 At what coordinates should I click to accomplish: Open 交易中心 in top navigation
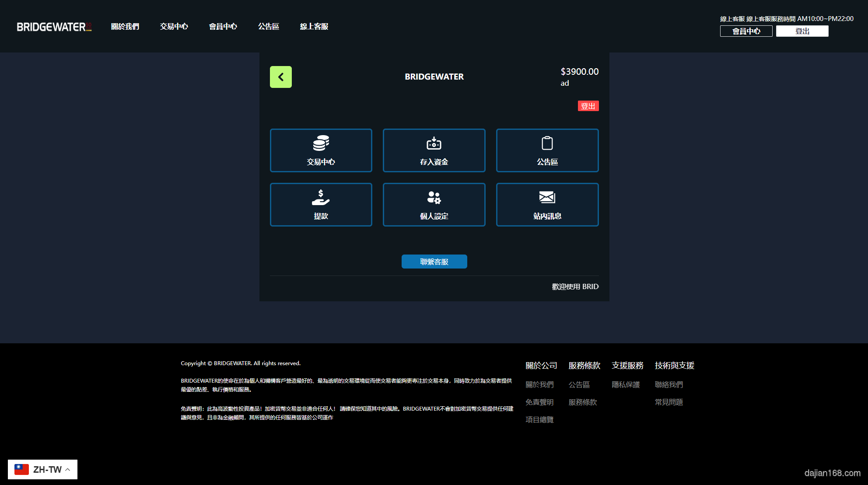tap(174, 27)
